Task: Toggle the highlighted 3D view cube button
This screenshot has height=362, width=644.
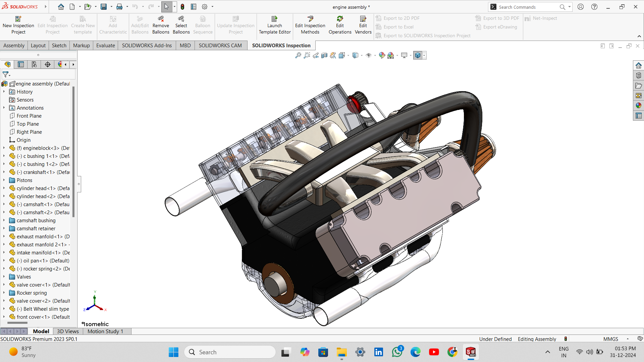Action: (418, 55)
